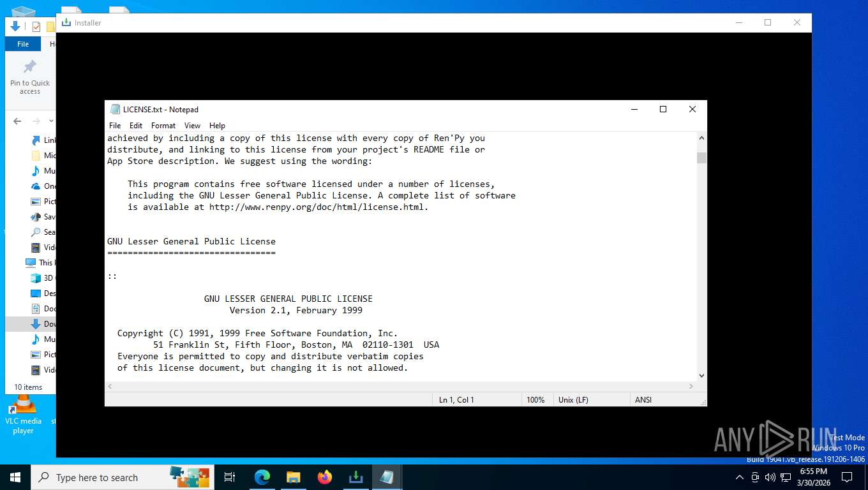Click the Notepad icon in LICENSE.txt title bar
This screenshot has height=490, width=868.
click(115, 109)
